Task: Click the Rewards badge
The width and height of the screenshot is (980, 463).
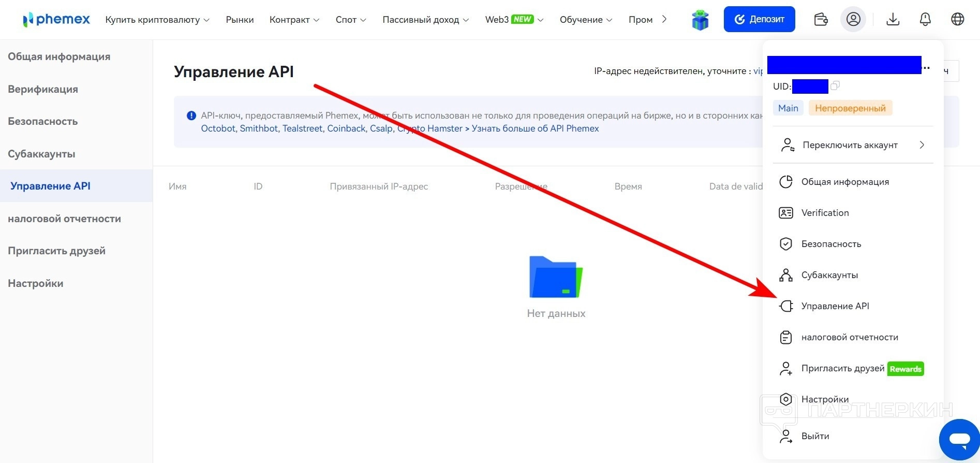Action: [x=905, y=369]
